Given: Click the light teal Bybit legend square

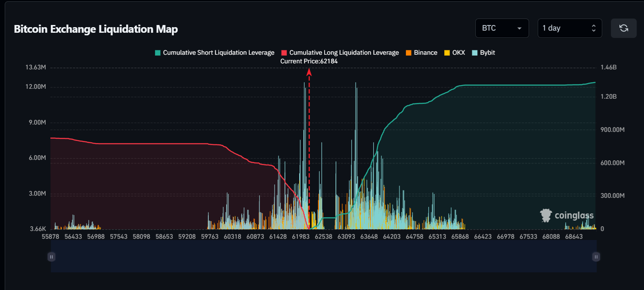Looking at the screenshot, I should point(474,53).
